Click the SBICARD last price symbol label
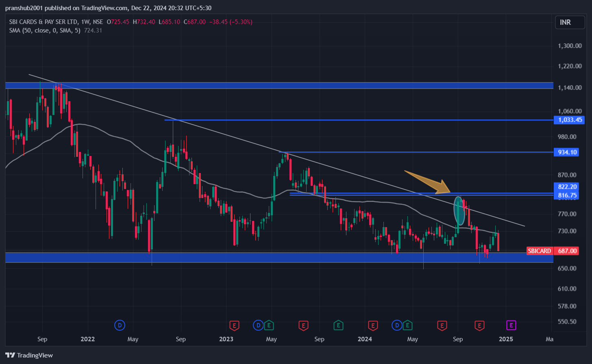The width and height of the screenshot is (592, 364). coord(540,251)
